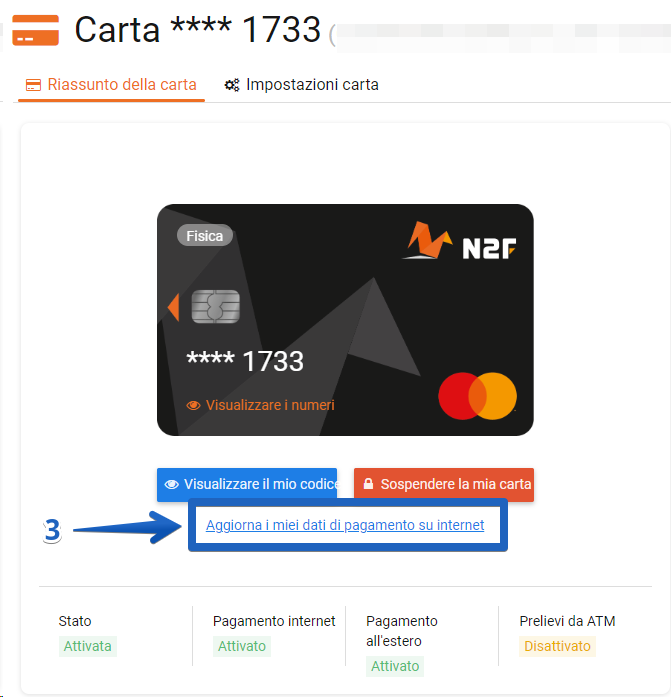This screenshot has height=697, width=671.
Task: Click the Fisica badge on the card
Action: (204, 236)
